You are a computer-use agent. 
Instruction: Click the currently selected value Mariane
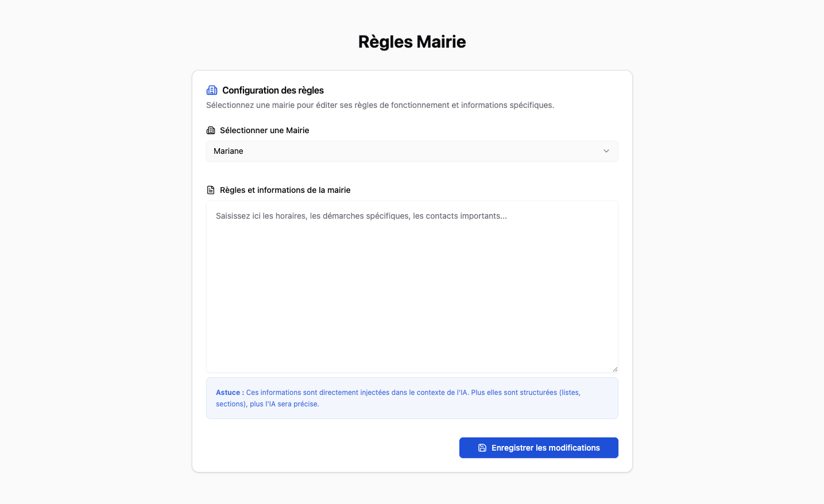tap(228, 150)
